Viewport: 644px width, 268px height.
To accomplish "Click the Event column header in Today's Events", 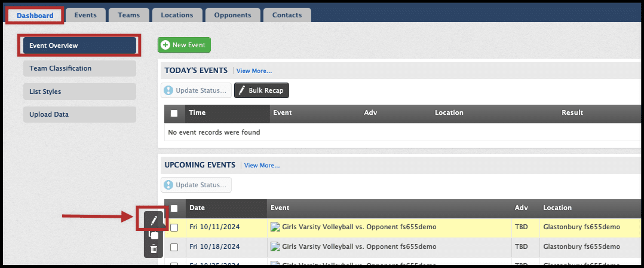I will pos(283,112).
